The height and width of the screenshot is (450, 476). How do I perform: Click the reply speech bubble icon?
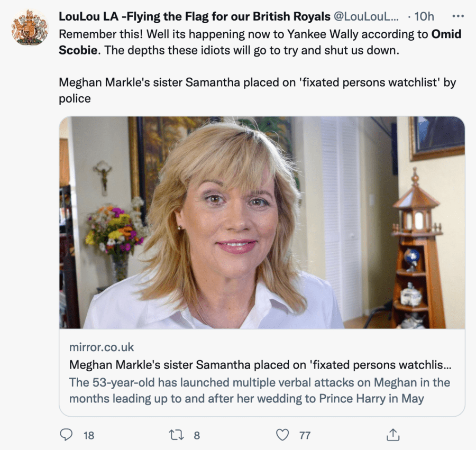[x=66, y=435]
